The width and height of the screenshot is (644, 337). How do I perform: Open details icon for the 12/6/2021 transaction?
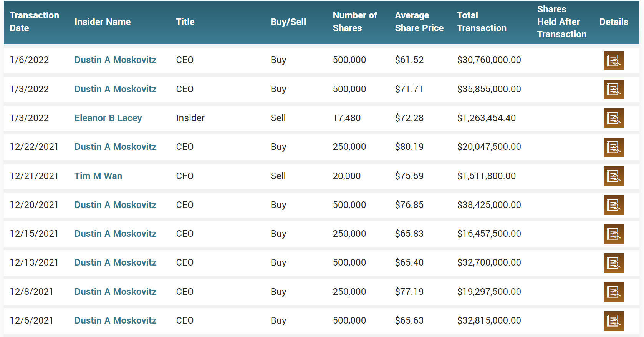[614, 321]
